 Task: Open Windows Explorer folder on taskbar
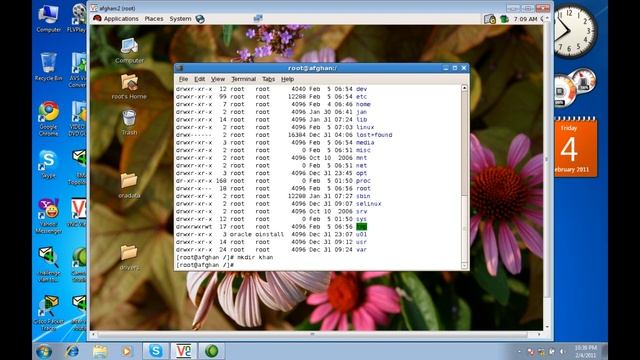point(100,351)
